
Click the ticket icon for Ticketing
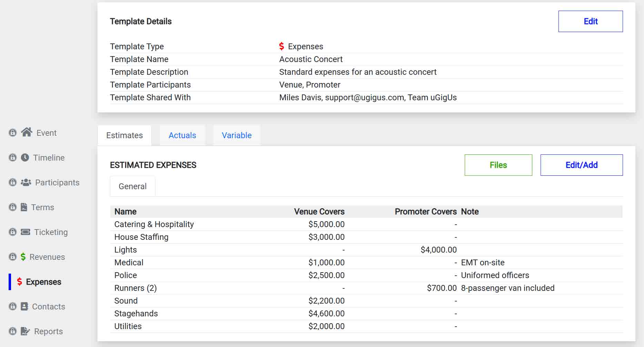pyautogui.click(x=26, y=232)
